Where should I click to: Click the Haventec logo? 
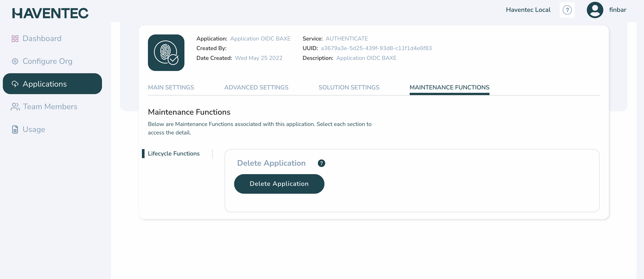coord(50,13)
